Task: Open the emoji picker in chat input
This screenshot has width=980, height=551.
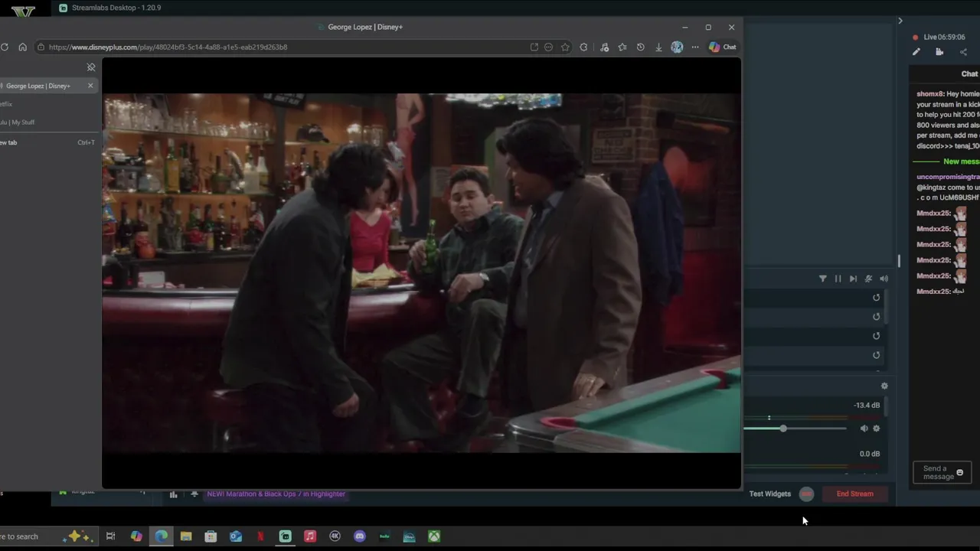Action: [x=960, y=472]
